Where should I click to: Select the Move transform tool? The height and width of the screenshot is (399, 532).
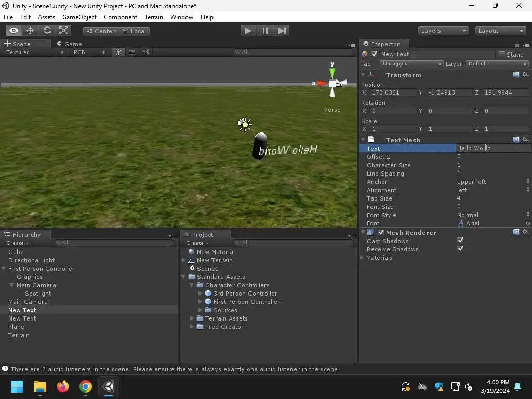pyautogui.click(x=30, y=31)
